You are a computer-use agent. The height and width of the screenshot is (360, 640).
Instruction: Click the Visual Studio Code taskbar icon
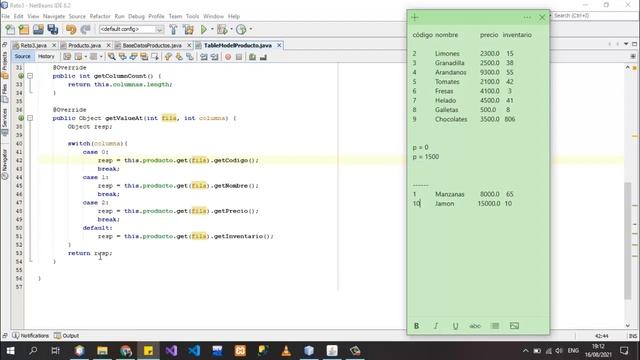(194, 351)
